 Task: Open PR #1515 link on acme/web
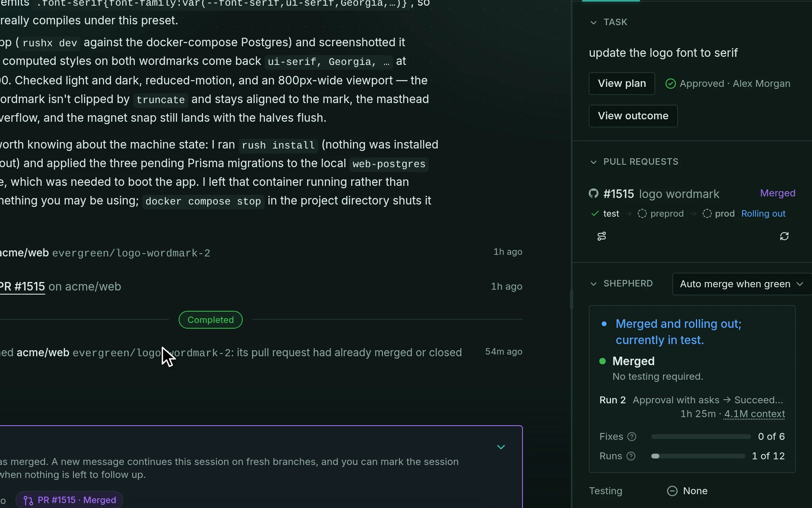(x=22, y=286)
